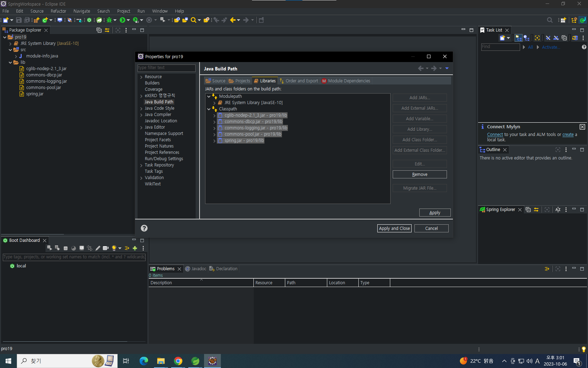
Task: Expand spring.jar classpath entry
Action: [x=215, y=141]
